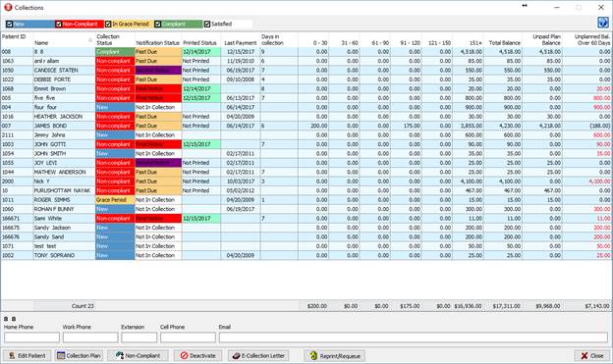Click the Reprint/Requeue button

(x=335, y=355)
